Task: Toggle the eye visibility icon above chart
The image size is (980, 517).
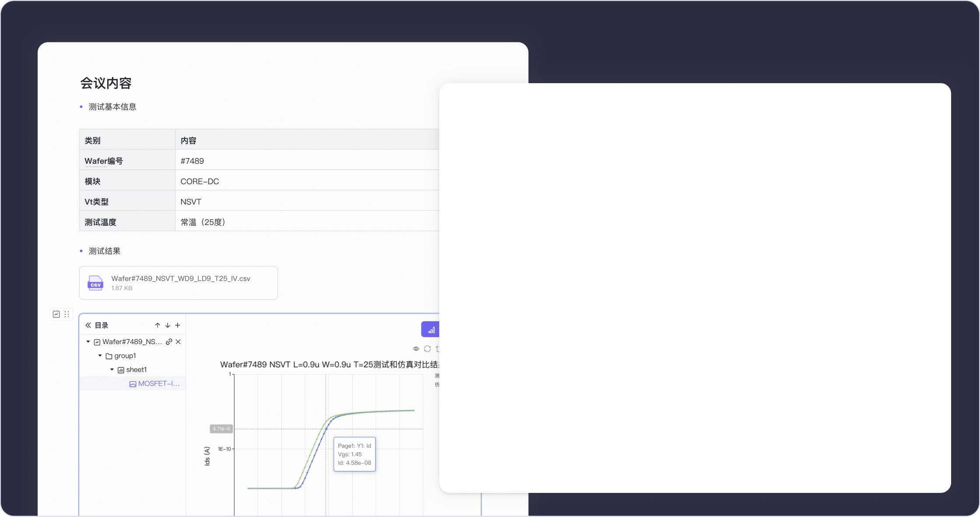Action: point(416,349)
